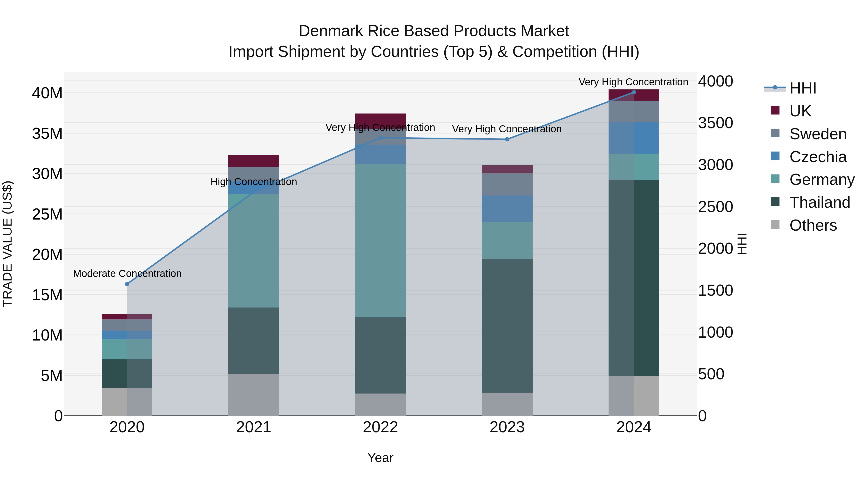Click the HHI data point for 2023
This screenshot has height=488, width=868.
pyautogui.click(x=507, y=139)
